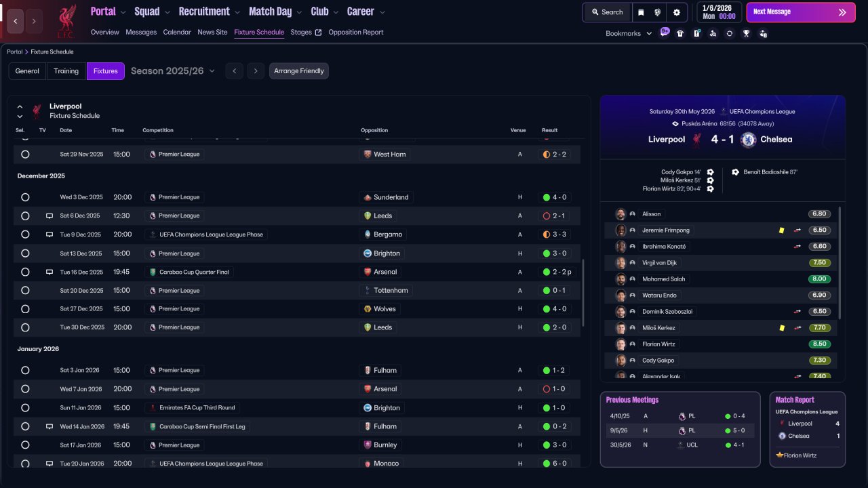868x488 pixels.
Task: Click the player ratings list scrollbar
Action: [x=840, y=263]
